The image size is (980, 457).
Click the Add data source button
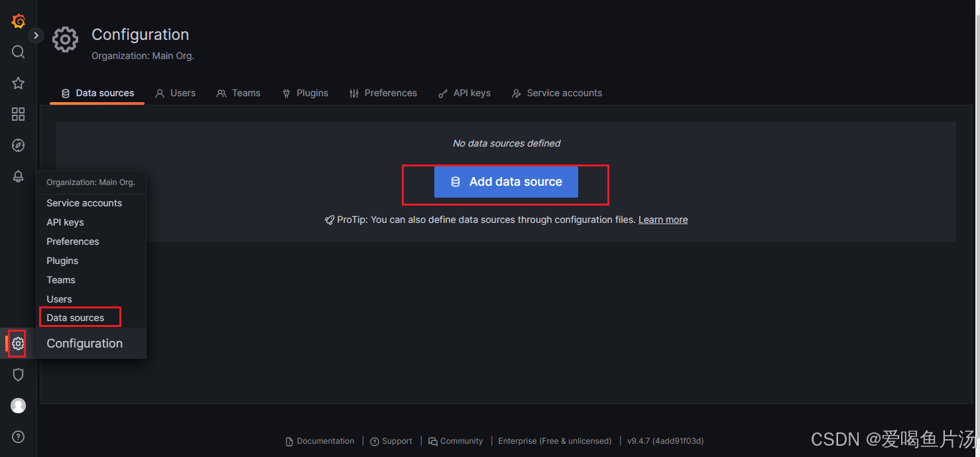click(x=506, y=182)
